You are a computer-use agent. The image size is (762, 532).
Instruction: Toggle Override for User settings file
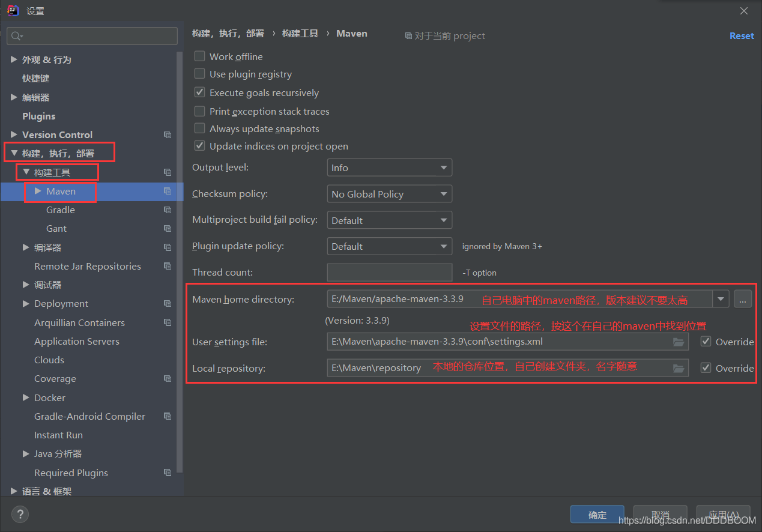tap(706, 342)
